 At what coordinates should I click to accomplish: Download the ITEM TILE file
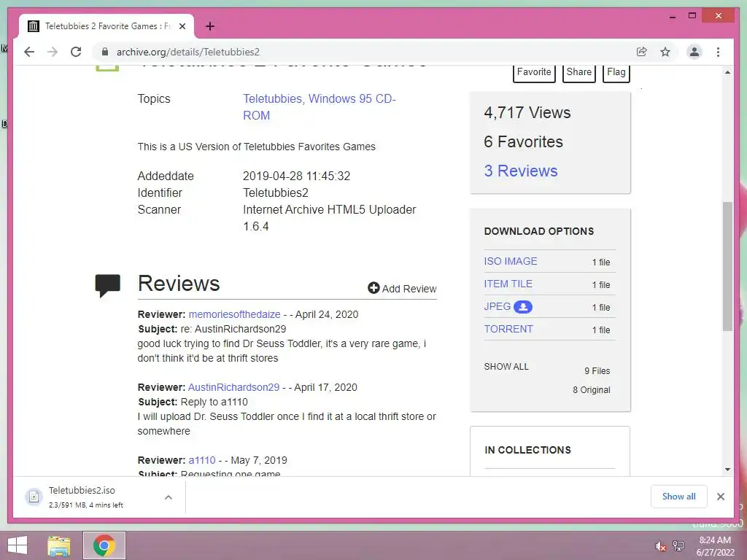tap(508, 284)
